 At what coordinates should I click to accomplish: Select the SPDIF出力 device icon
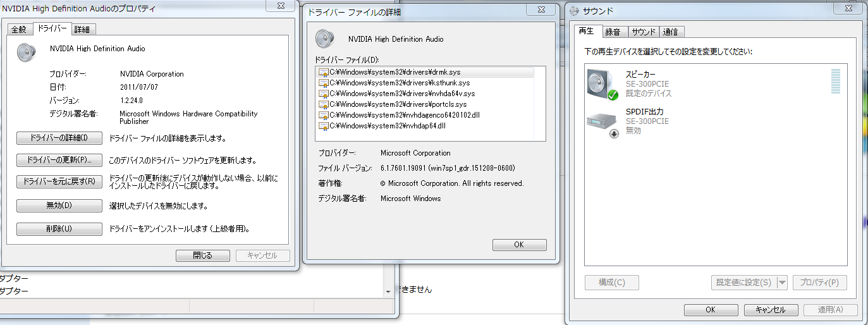(602, 124)
